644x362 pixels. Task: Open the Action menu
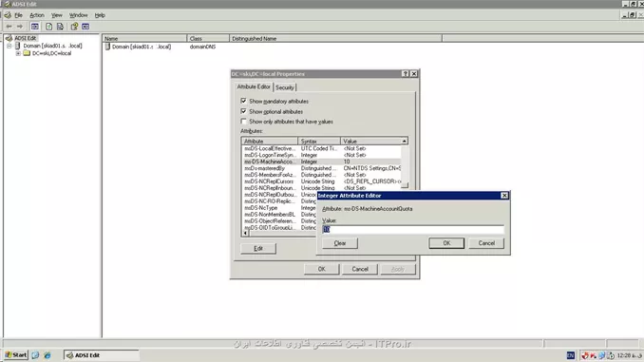click(36, 15)
